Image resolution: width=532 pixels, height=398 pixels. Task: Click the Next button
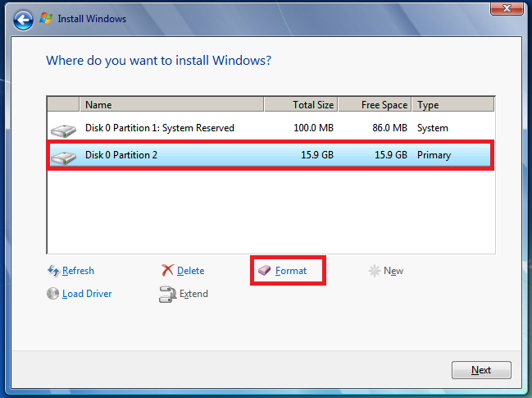(481, 370)
